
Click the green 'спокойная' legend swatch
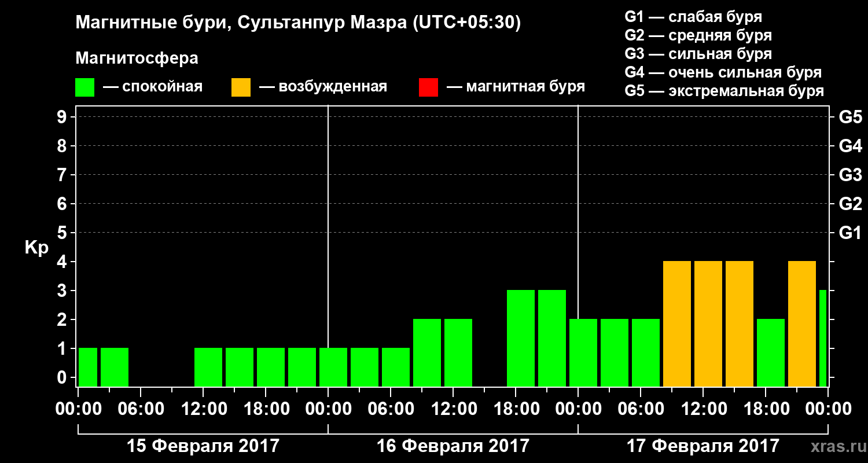(x=84, y=87)
